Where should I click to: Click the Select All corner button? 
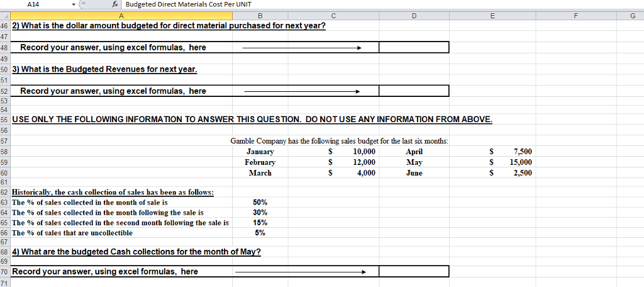4,16
